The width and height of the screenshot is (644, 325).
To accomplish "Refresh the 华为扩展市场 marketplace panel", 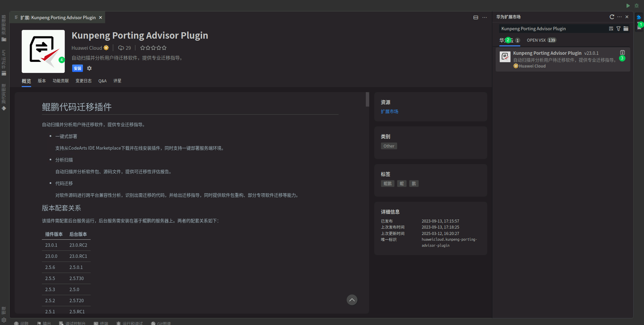I will pos(612,17).
